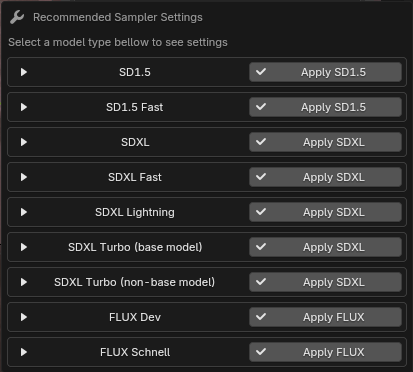The height and width of the screenshot is (372, 413).
Task: Click the FLUX Dev label
Action: coord(135,317)
